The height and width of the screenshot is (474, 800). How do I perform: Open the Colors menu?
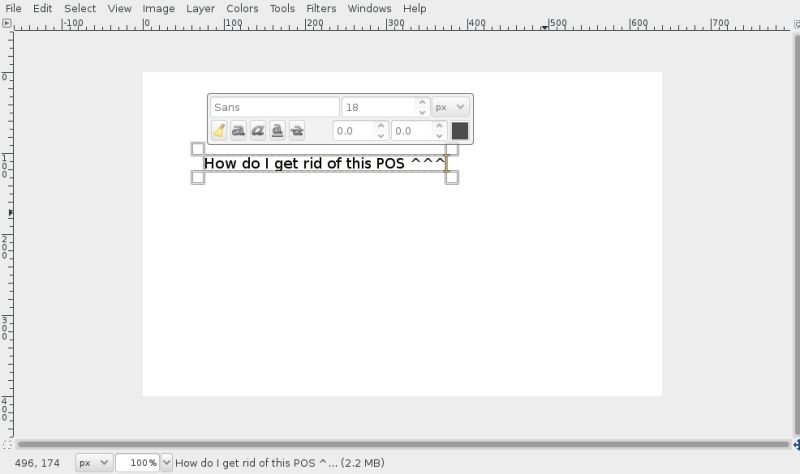tap(242, 8)
